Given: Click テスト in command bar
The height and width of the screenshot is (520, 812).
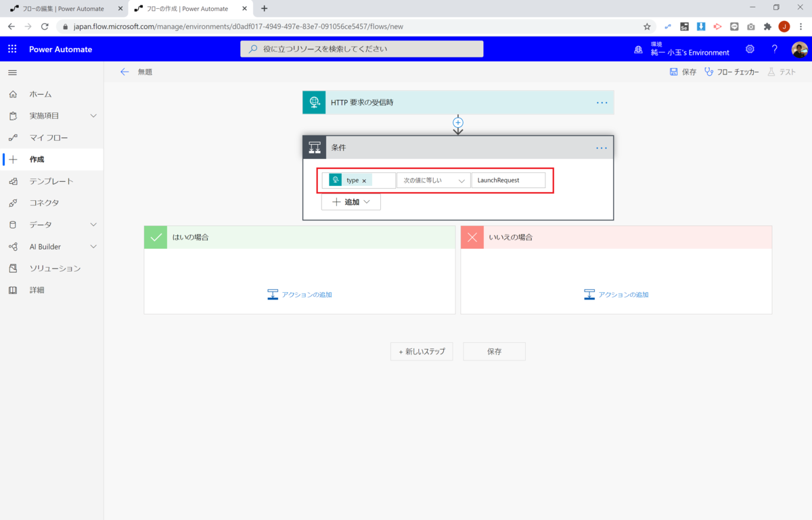Looking at the screenshot, I should click(782, 72).
